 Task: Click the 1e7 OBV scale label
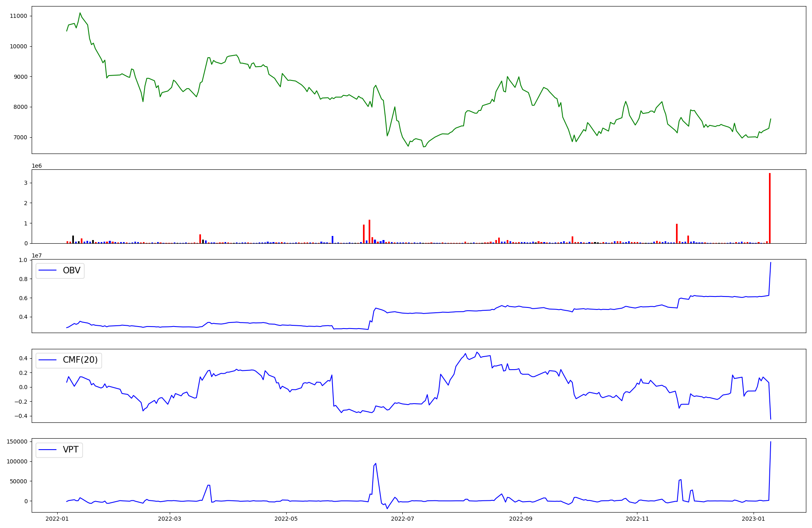(37, 256)
